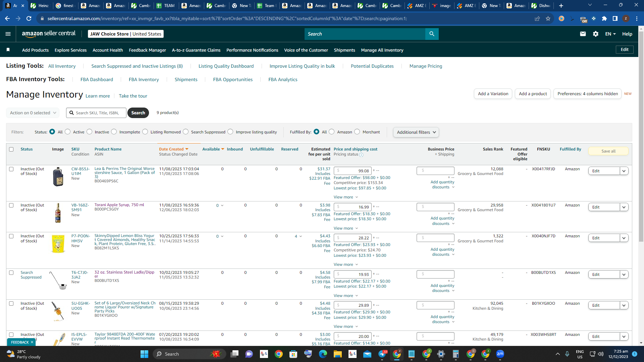This screenshot has height=362, width=644.
Task: Click the inventory Search button
Action: click(138, 113)
